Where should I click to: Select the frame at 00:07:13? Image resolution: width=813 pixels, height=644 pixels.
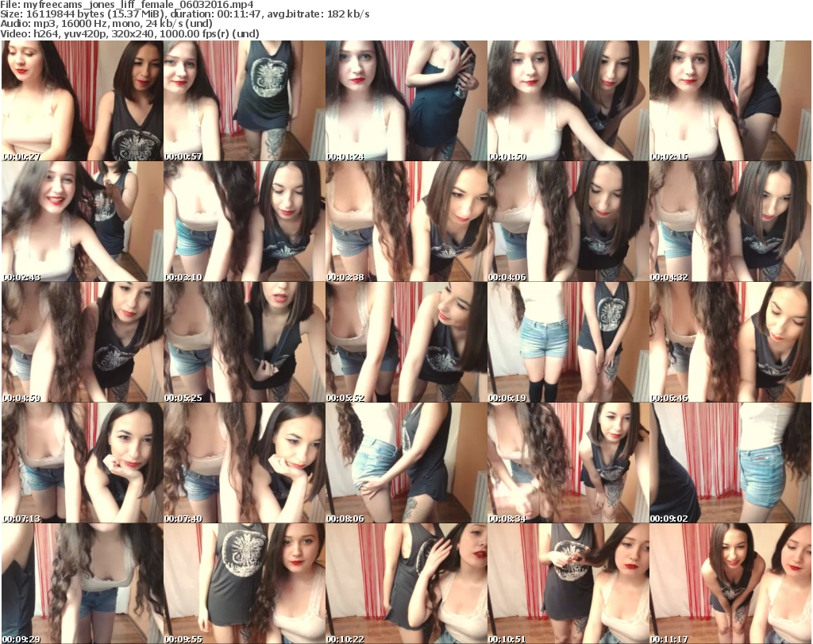pyautogui.click(x=83, y=463)
